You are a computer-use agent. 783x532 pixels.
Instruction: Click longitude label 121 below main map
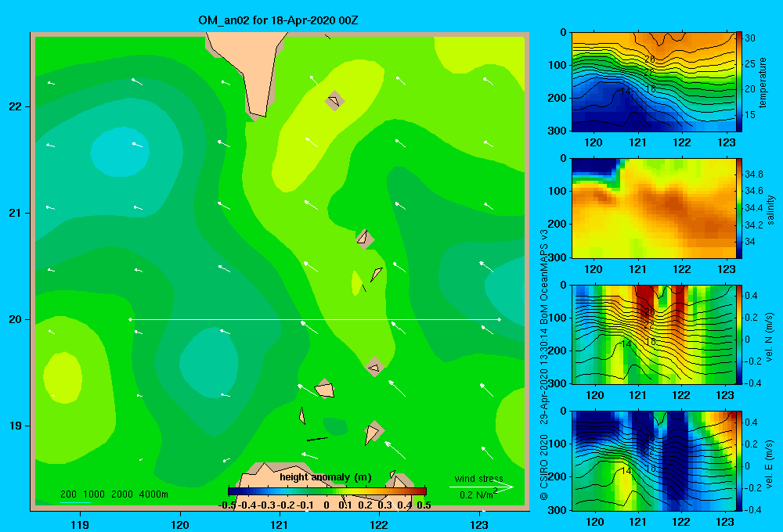(x=280, y=524)
